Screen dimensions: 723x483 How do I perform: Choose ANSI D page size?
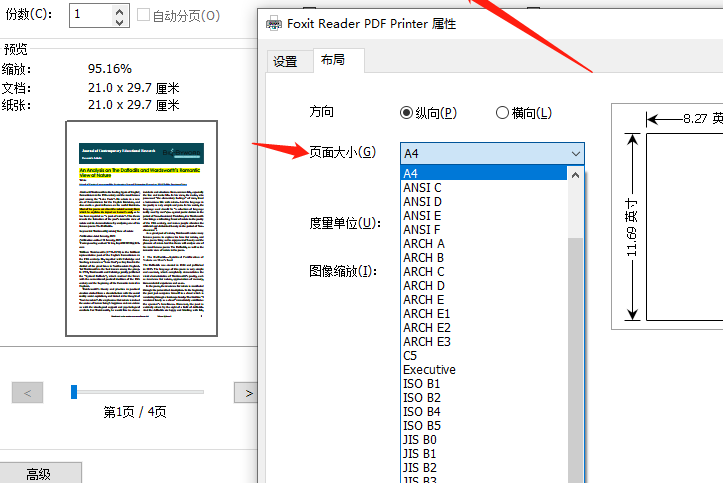click(484, 201)
